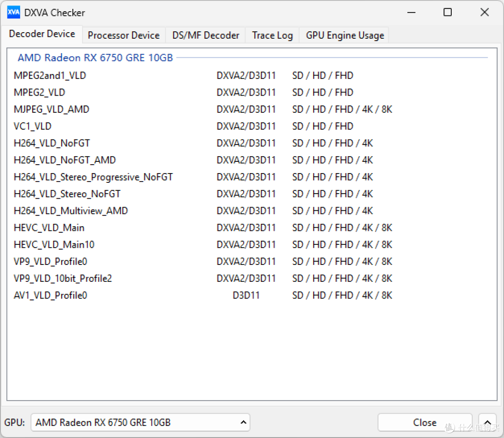This screenshot has width=504, height=438.
Task: Click the resolutions for H264_VLD_NoFGT
Action: (x=332, y=143)
